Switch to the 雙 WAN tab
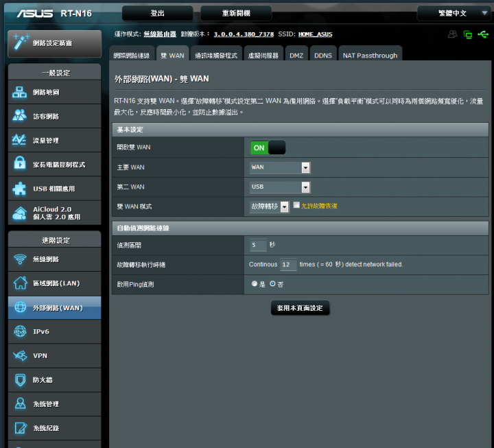This screenshot has height=448, width=494. coord(172,54)
